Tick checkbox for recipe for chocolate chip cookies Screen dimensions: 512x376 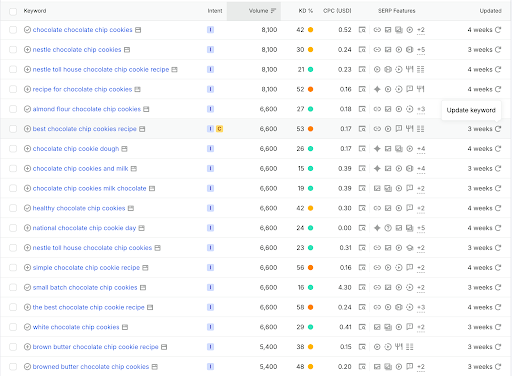click(13, 89)
